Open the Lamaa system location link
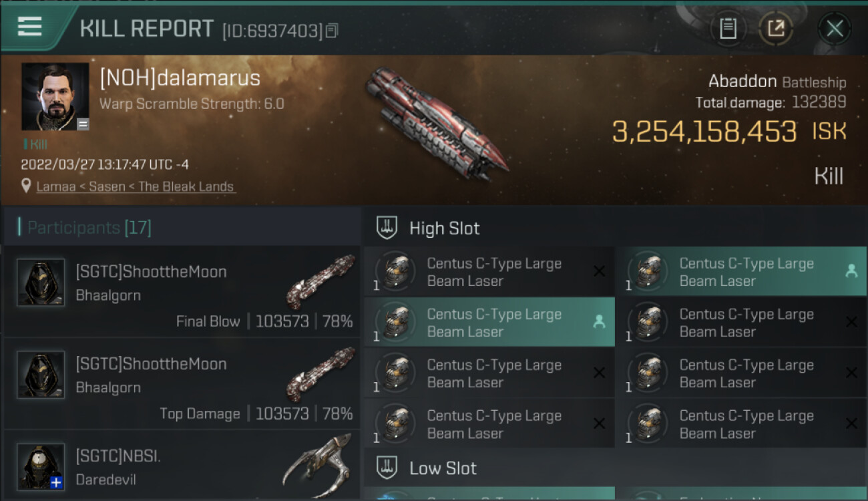 (136, 186)
